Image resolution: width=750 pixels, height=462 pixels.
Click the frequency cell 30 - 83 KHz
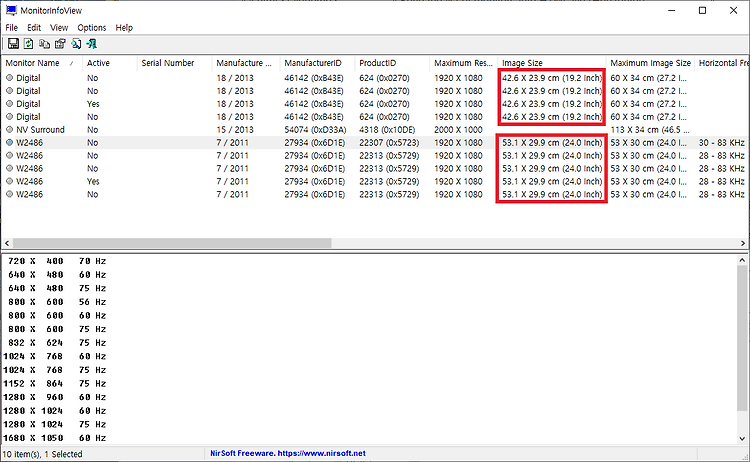721,143
